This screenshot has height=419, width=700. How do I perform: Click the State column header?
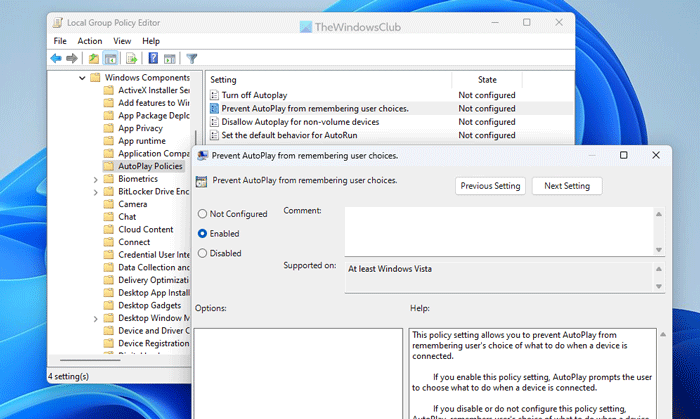coord(487,80)
